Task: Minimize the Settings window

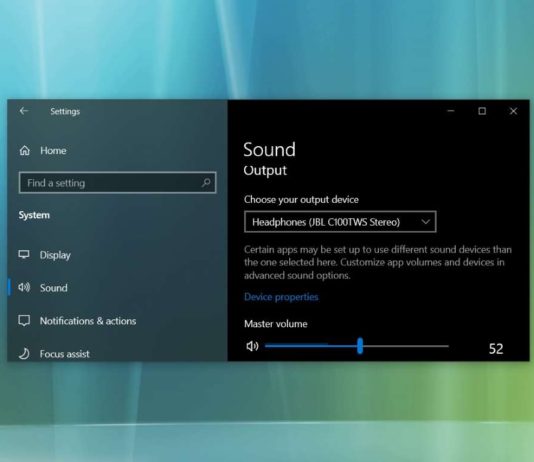Action: 451,111
